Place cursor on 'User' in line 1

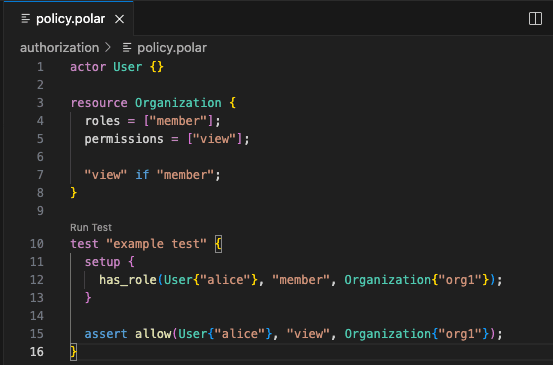128,67
